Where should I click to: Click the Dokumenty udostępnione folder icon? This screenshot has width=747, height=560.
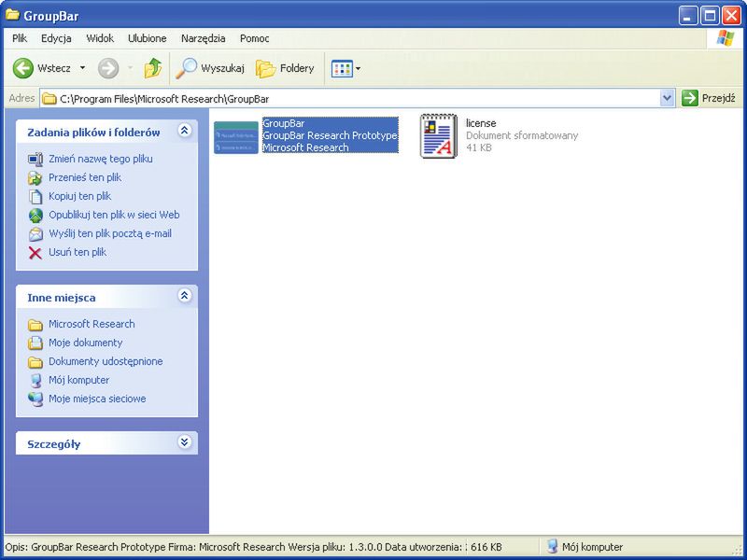tap(35, 362)
